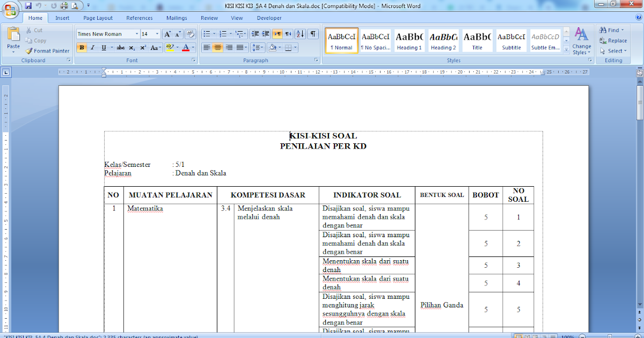Undo the last action
This screenshot has width=644, height=338.
point(38,6)
